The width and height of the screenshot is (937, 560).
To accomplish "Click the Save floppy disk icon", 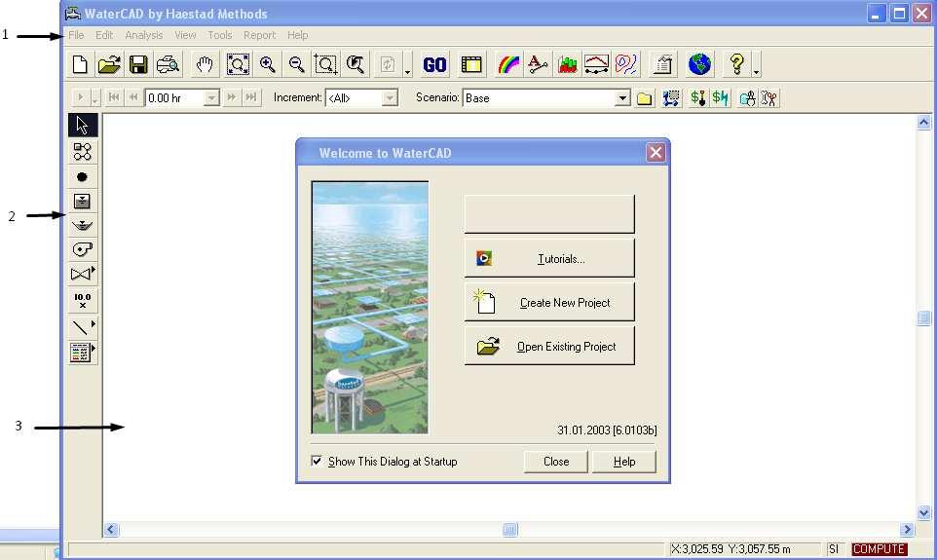I will [138, 64].
